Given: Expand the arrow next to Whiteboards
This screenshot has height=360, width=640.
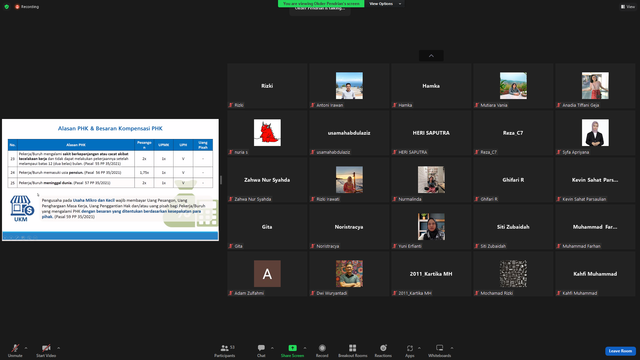Looking at the screenshot, I should click(451, 348).
